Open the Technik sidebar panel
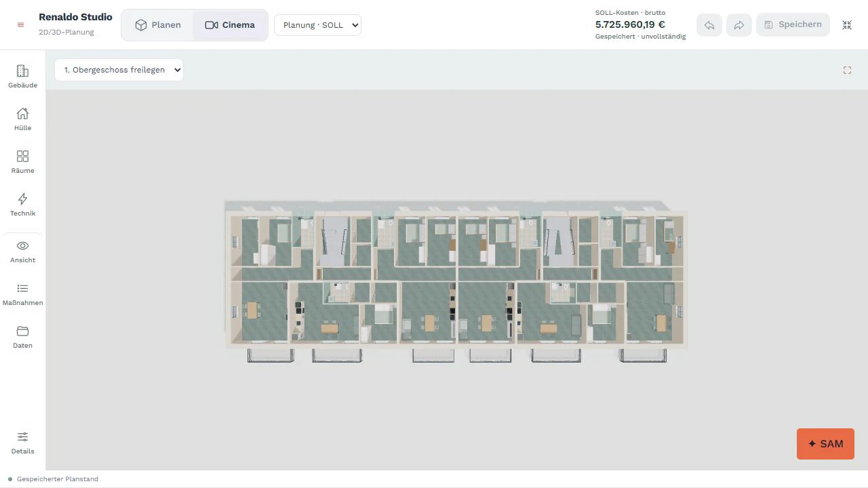Image resolution: width=868 pixels, height=488 pixels. [x=22, y=205]
